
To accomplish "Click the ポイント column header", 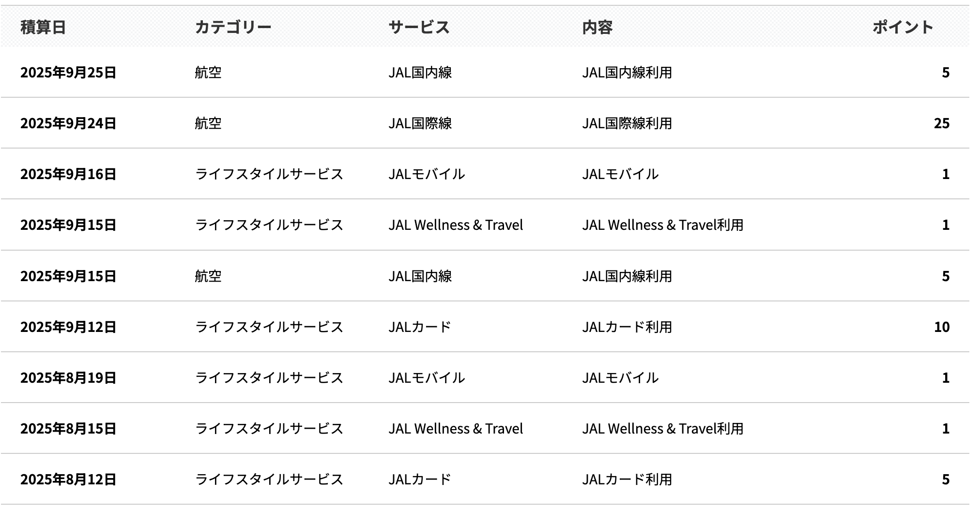I will pos(903,28).
